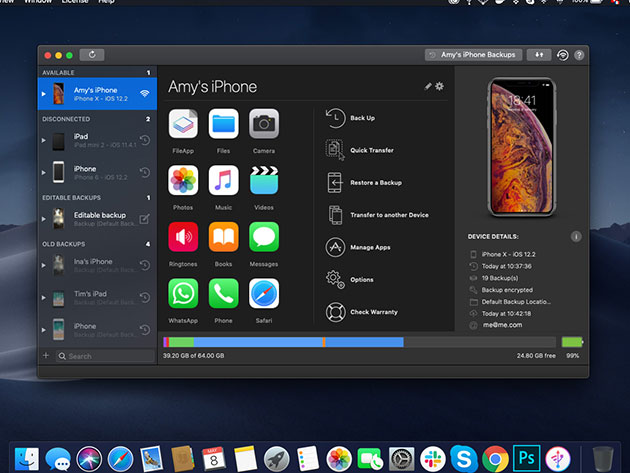Click the device details info icon

pyautogui.click(x=576, y=237)
